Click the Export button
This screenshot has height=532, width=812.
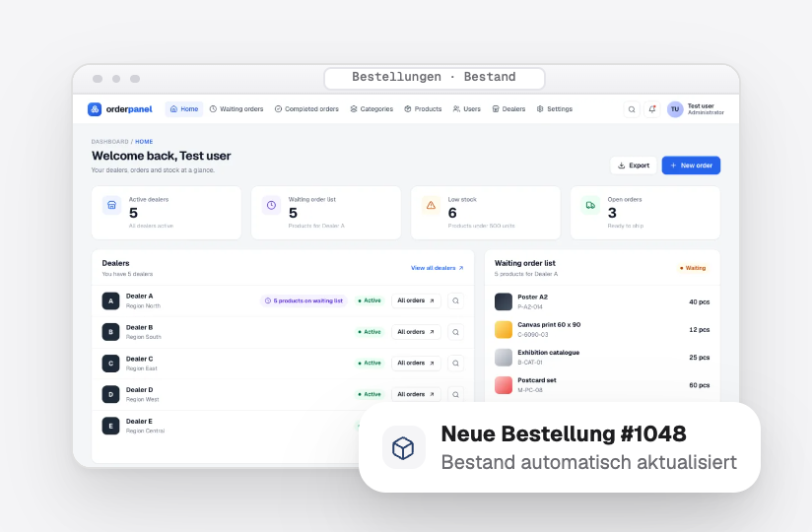click(634, 166)
